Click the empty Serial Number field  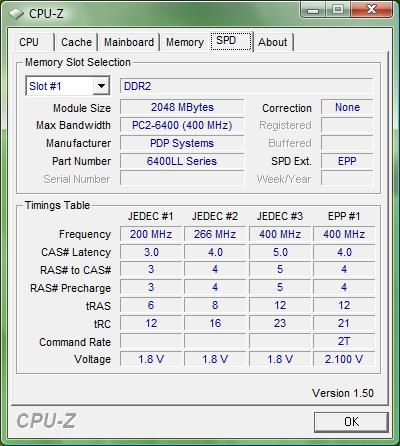(x=182, y=179)
